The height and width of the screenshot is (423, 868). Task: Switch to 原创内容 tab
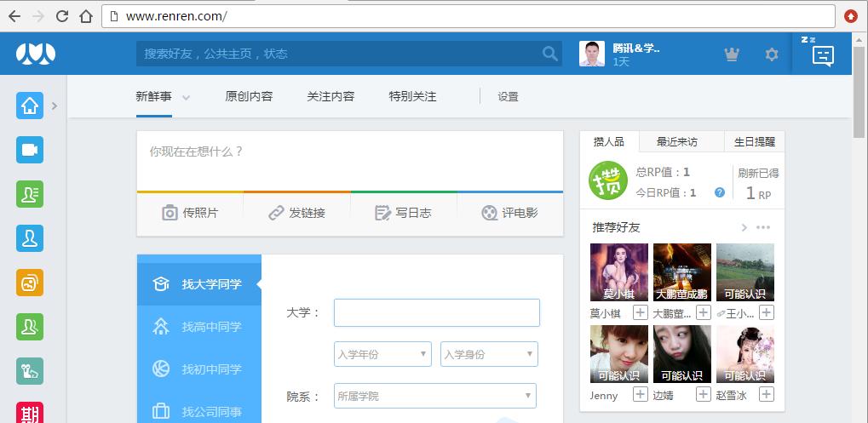(249, 97)
